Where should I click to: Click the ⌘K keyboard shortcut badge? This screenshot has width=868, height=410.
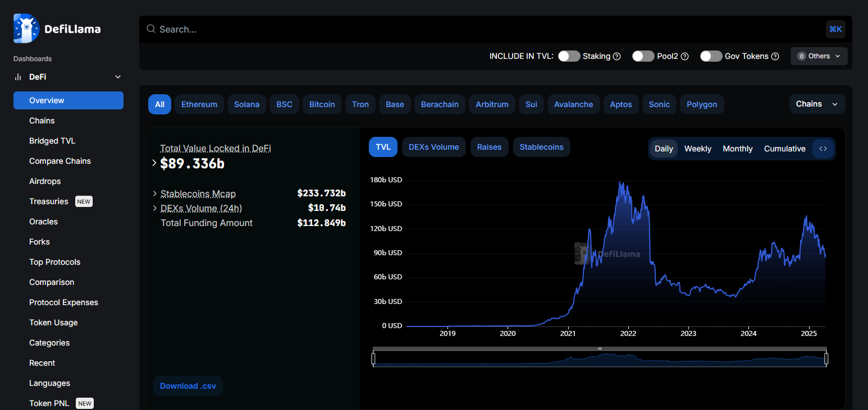[x=835, y=29]
